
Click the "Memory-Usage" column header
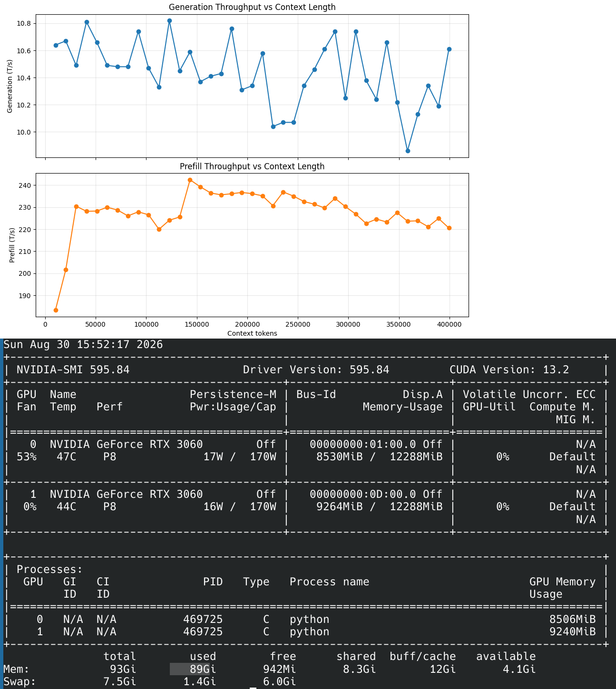coord(403,407)
